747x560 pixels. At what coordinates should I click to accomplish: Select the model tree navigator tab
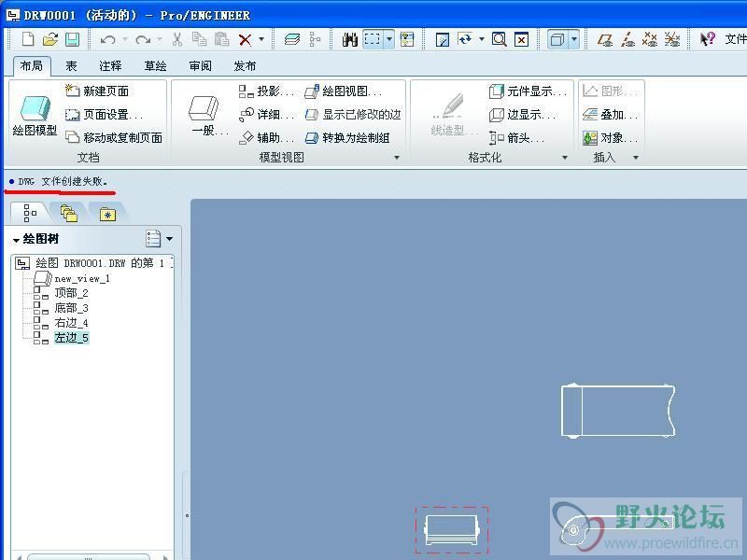[30, 214]
